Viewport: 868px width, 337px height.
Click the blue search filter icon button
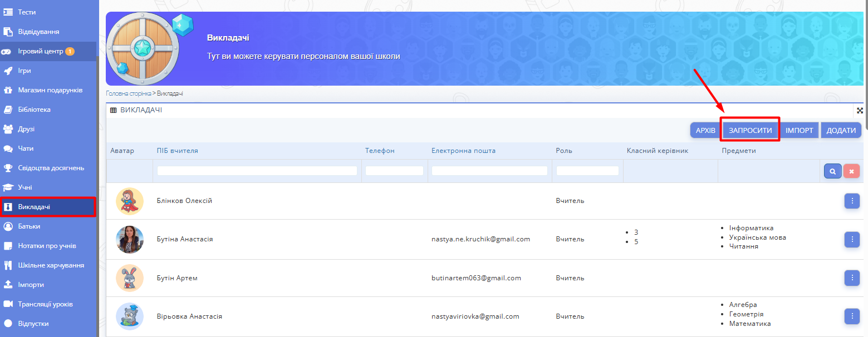[x=832, y=171]
